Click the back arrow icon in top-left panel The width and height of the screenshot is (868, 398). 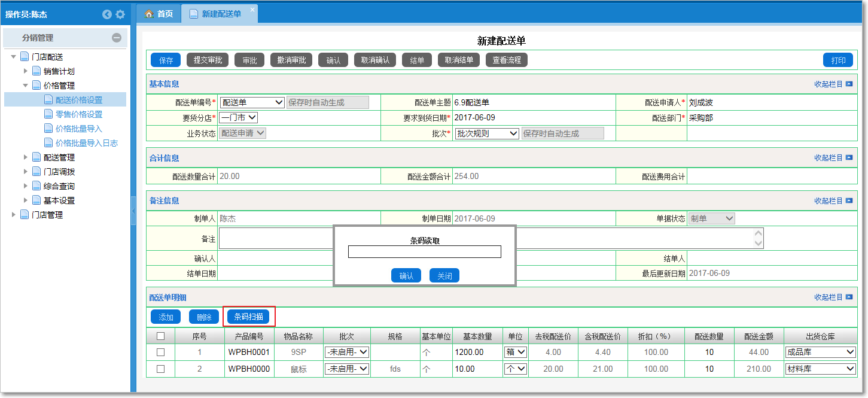(106, 14)
